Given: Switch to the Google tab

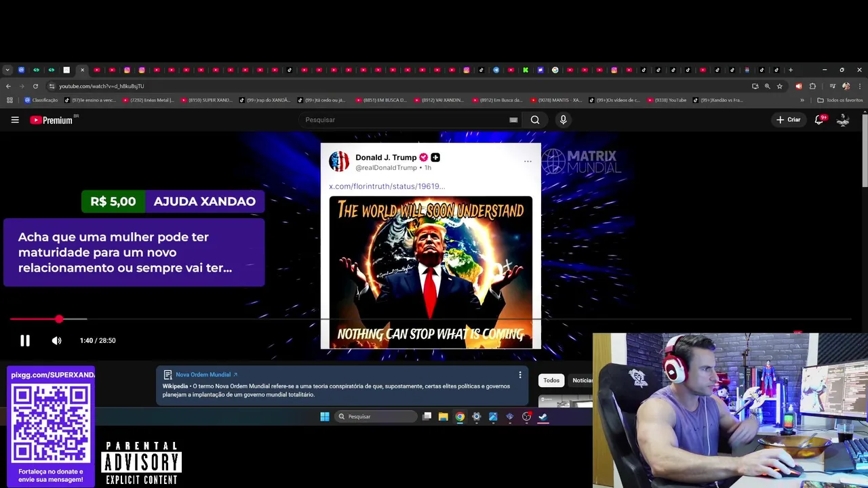Looking at the screenshot, I should (555, 70).
